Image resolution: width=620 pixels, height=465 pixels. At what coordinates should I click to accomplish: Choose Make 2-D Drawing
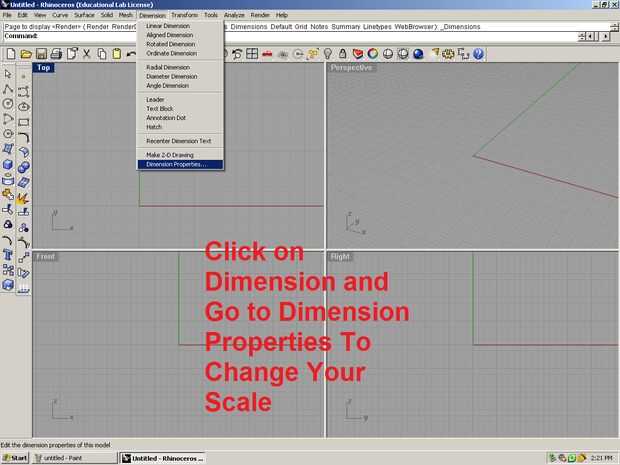point(180,155)
